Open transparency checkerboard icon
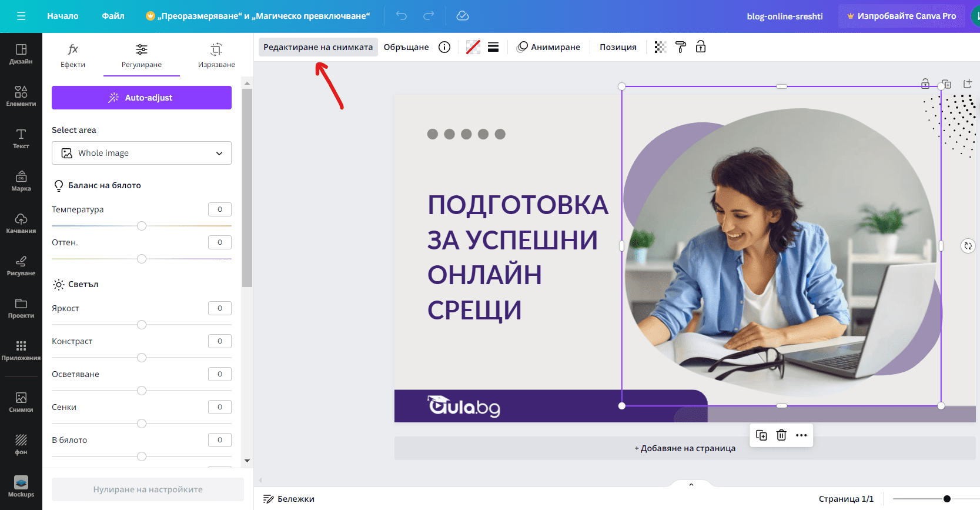Screen dimensions: 980x510 (x=660, y=47)
